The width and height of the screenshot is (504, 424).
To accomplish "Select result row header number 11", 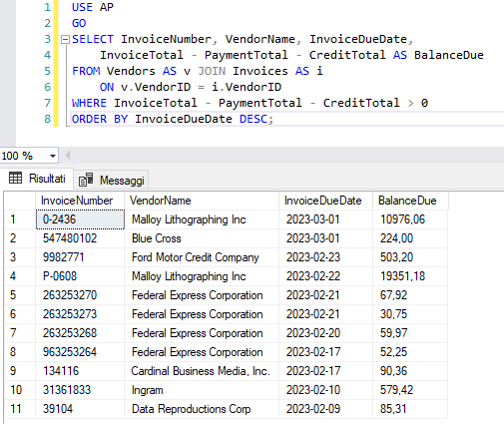I will [20, 409].
